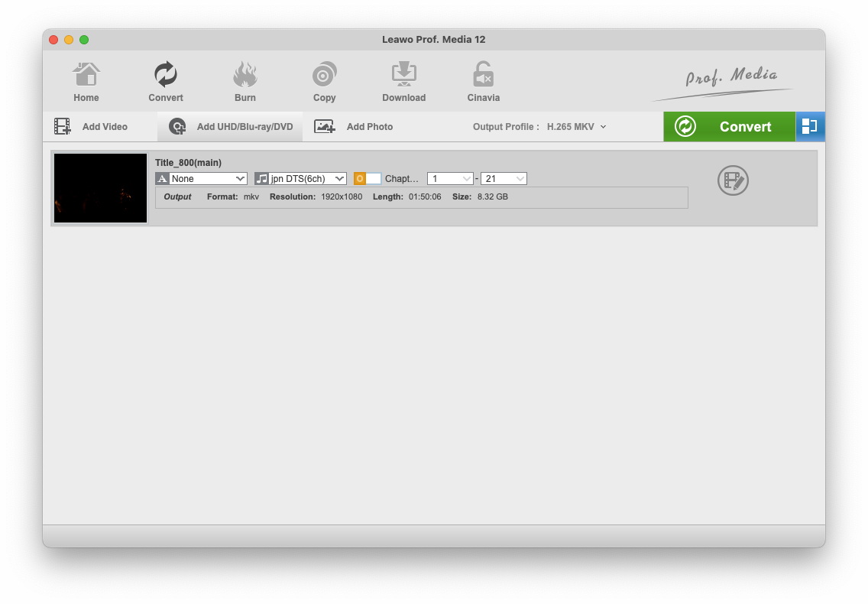Click the blue sidebar panel toggle icon
868x604 pixels.
coord(810,127)
